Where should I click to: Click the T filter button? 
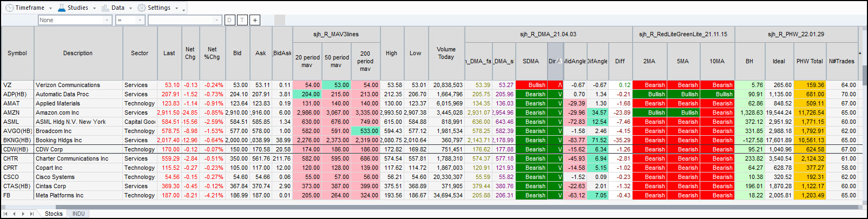(x=242, y=20)
